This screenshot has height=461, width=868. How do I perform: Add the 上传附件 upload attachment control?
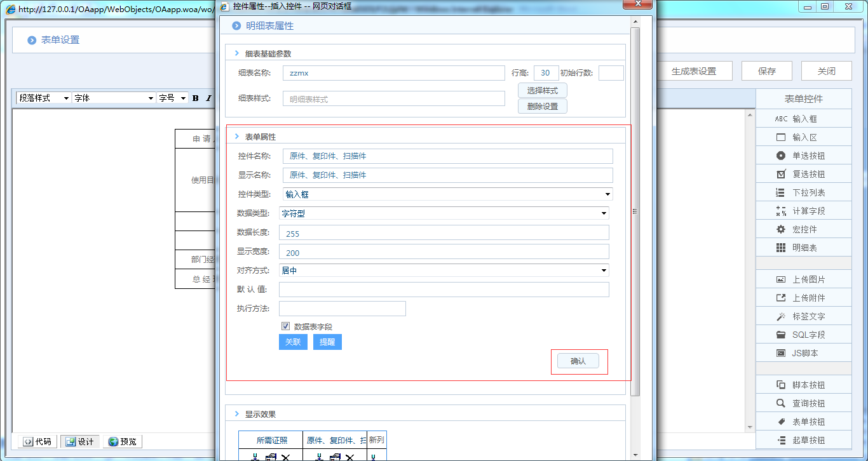point(803,297)
